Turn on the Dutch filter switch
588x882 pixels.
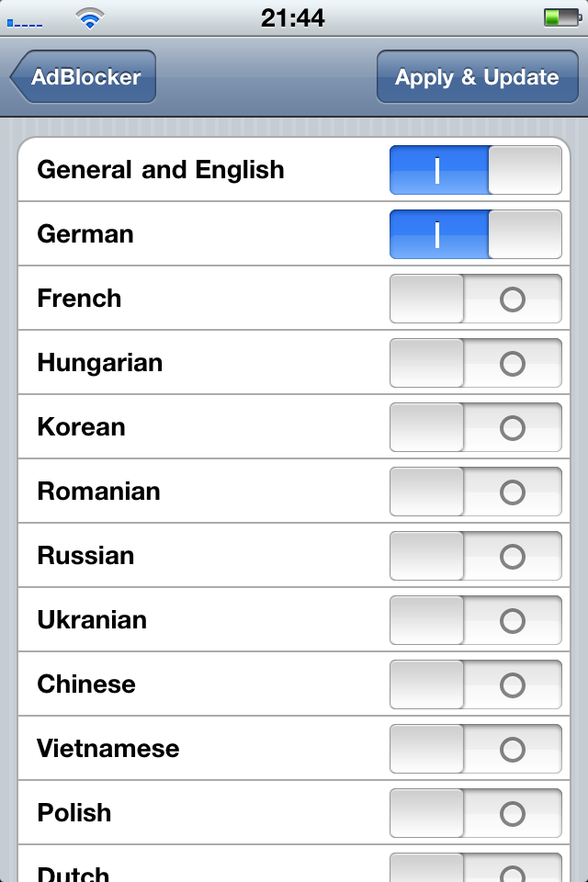pos(475,869)
